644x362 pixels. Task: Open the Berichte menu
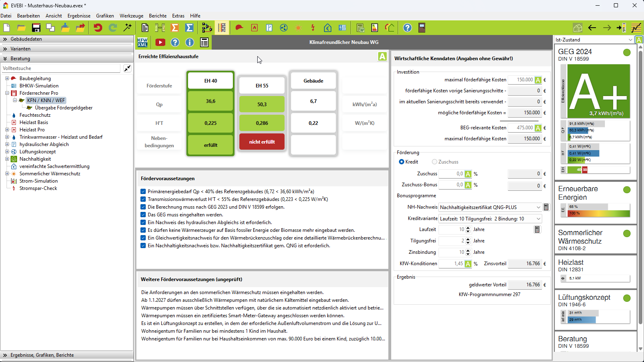pyautogui.click(x=158, y=16)
